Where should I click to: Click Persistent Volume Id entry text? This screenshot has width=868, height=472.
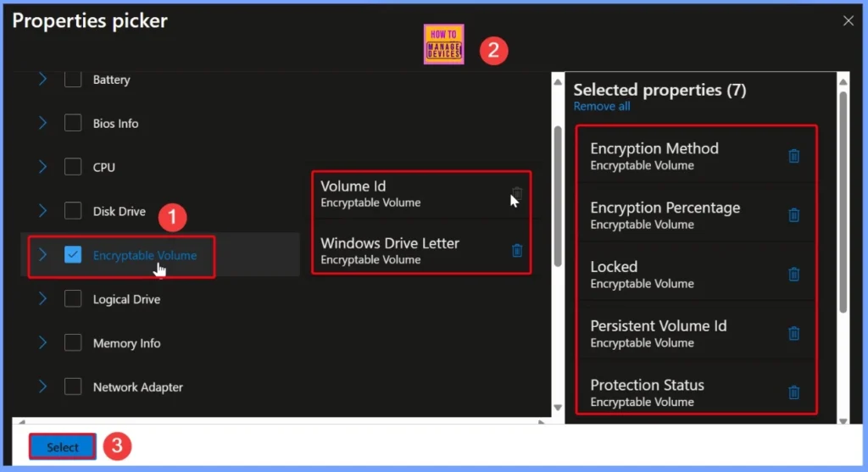(x=658, y=326)
